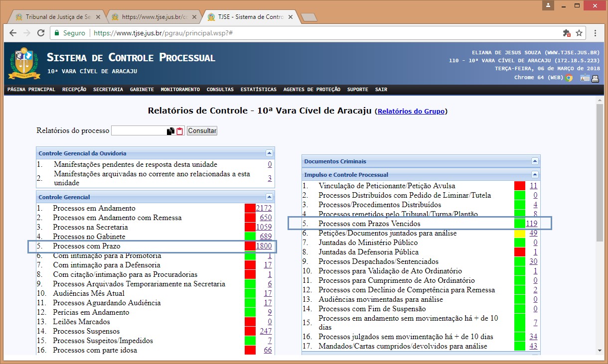Screen dimensions: 608x364
Task: Open the Secretaria menu
Action: pos(108,90)
